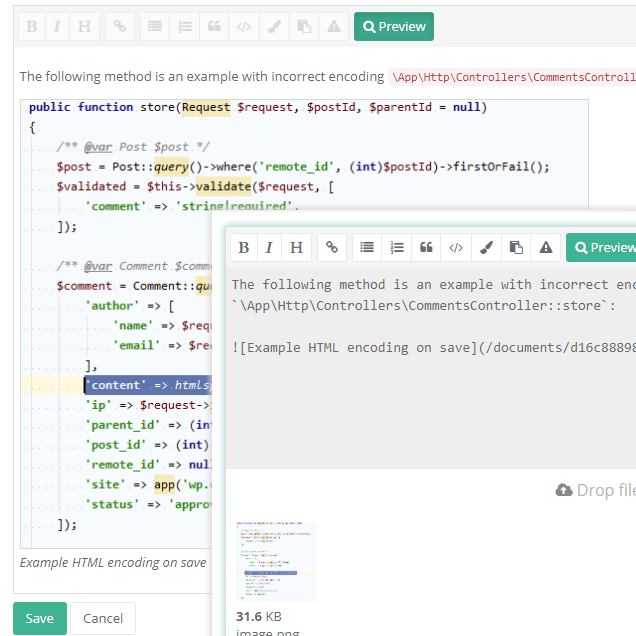This screenshot has height=636, width=636.
Task: Click code icon in background editor toolbar
Action: point(244,27)
